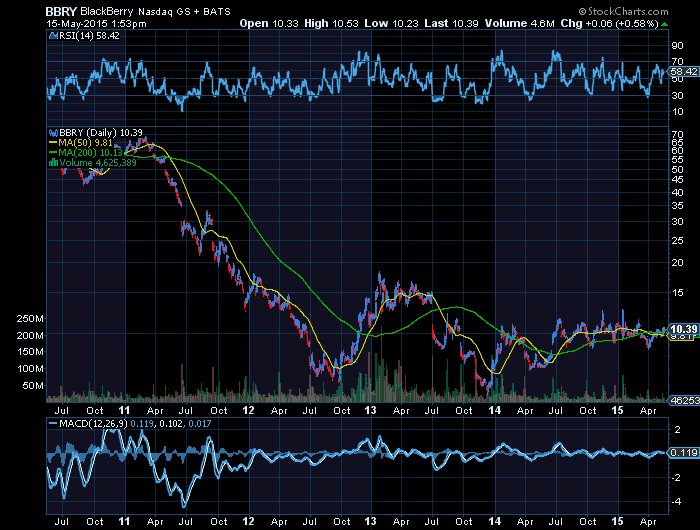Click the 0.017 MACD histogram value
Viewport: 700px width, 530px height.
(x=200, y=423)
